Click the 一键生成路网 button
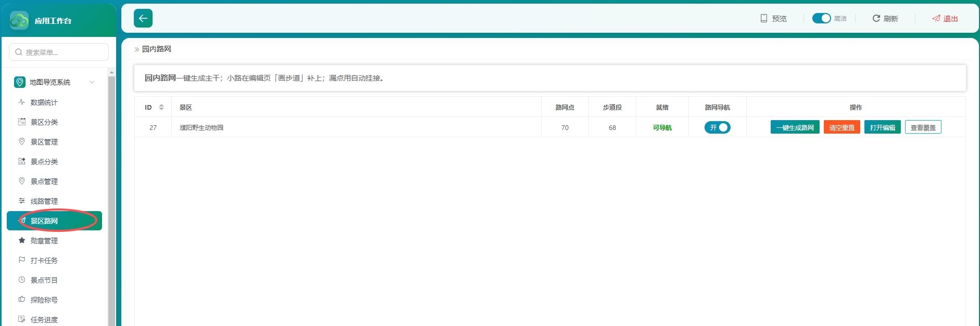 coord(795,127)
